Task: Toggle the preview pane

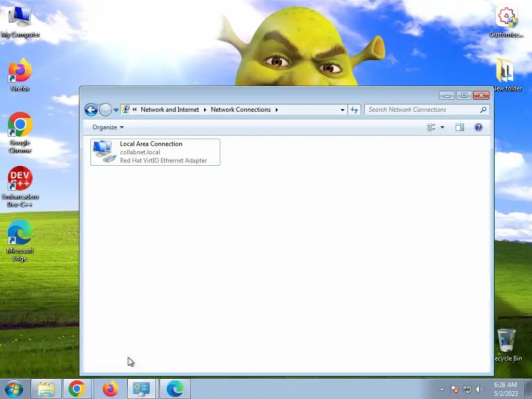Action: pyautogui.click(x=460, y=127)
